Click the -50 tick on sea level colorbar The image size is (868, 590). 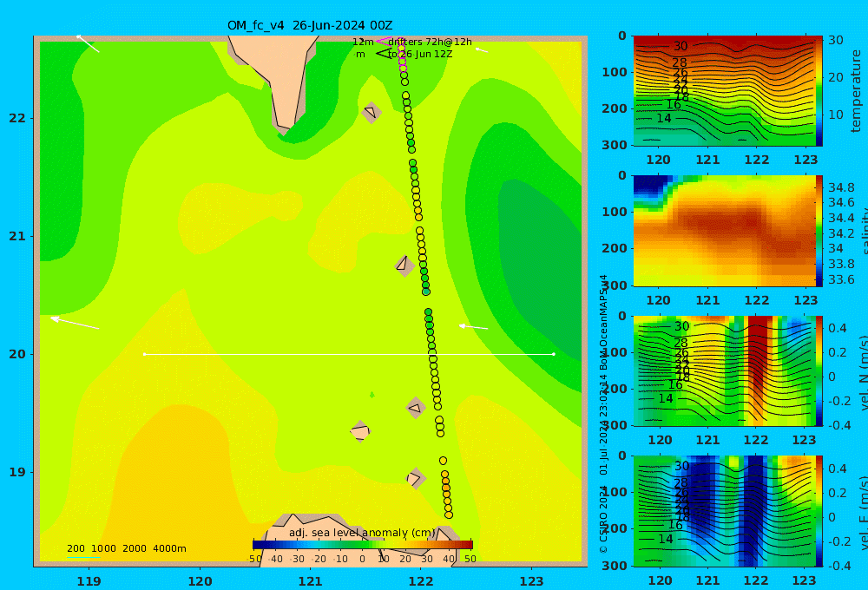[254, 559]
